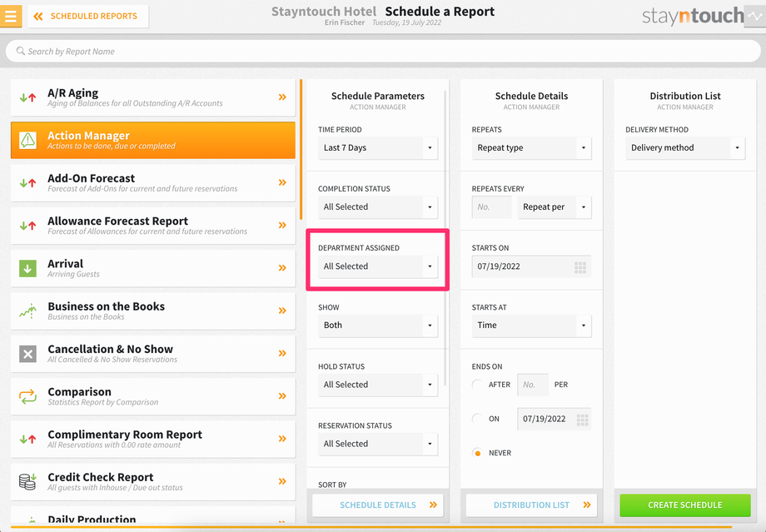
Task: Select the Ends On ON radio button
Action: pos(478,419)
